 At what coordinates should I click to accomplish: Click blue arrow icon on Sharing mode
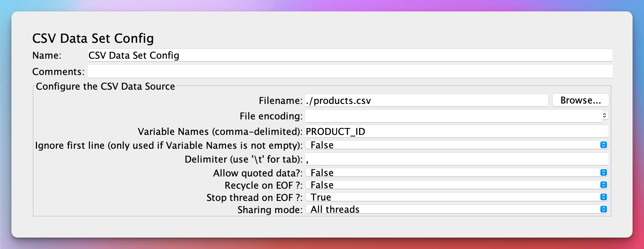604,209
